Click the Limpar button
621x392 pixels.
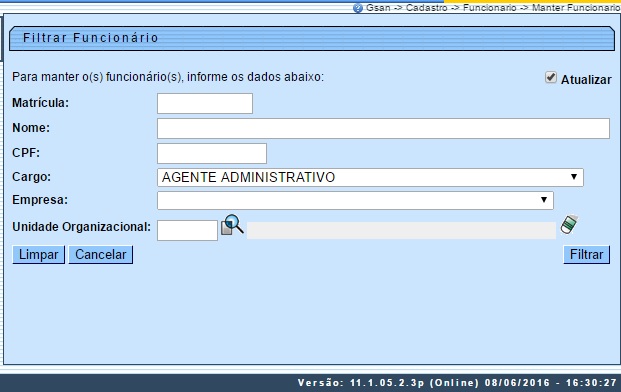[38, 255]
